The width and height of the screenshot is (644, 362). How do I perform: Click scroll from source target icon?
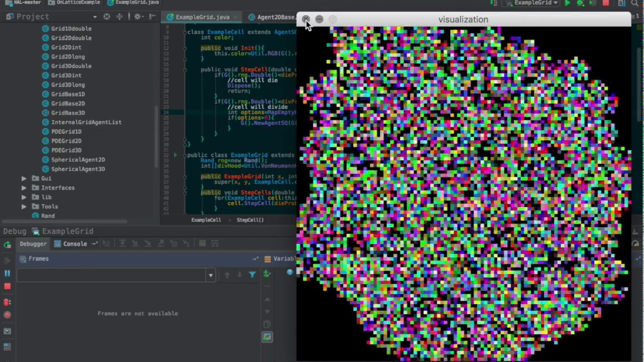pyautogui.click(x=107, y=17)
